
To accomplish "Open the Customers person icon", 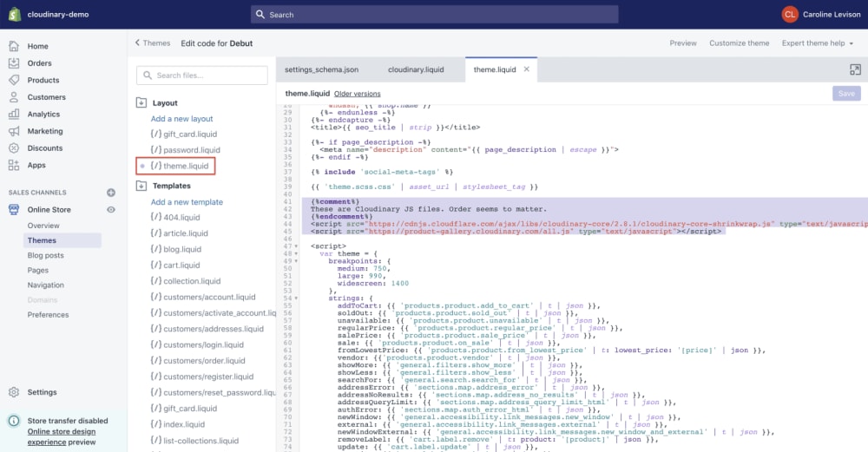I will (14, 97).
